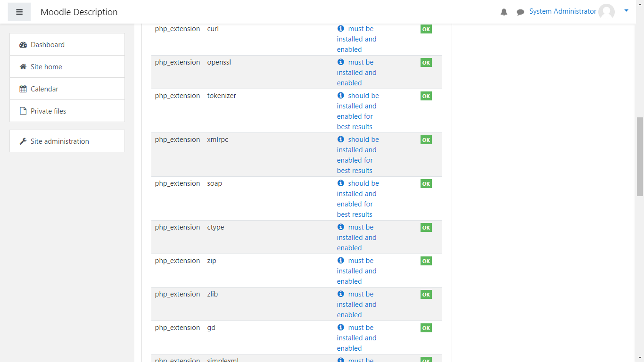Screen dimensions: 644x362
Task: Open the zip 'must be installed' link
Action: [356, 271]
